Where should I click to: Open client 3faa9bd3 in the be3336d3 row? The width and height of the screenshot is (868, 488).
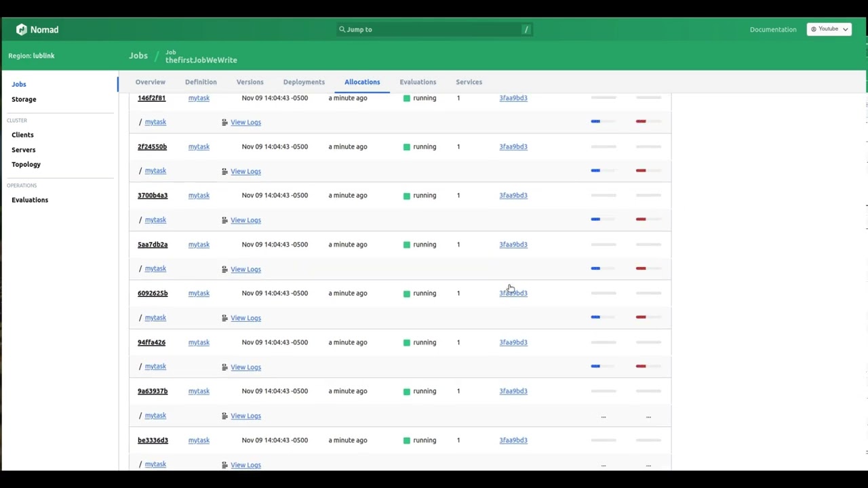pos(513,441)
